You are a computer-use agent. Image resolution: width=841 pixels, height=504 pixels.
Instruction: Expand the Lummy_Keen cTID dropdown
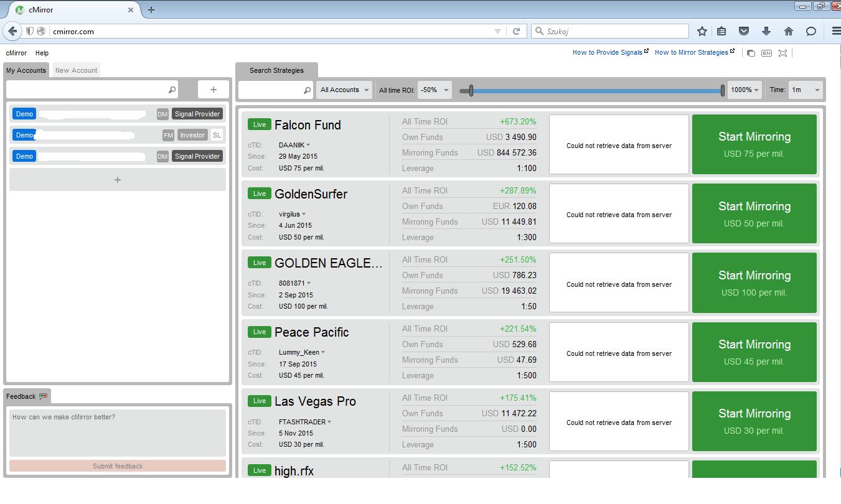pos(323,352)
